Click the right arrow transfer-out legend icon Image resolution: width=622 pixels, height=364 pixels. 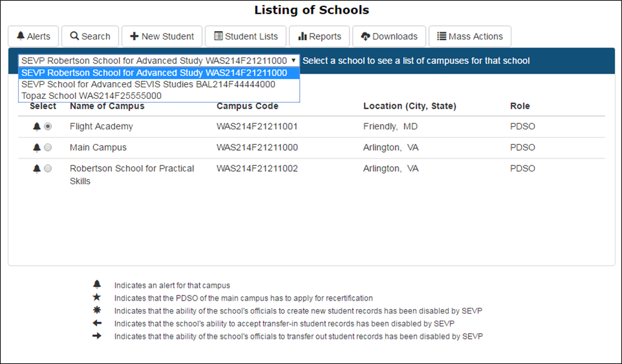click(97, 336)
